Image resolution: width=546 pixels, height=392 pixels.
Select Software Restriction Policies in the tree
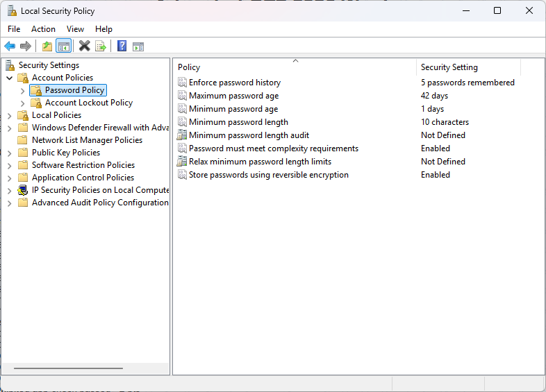[x=83, y=165]
